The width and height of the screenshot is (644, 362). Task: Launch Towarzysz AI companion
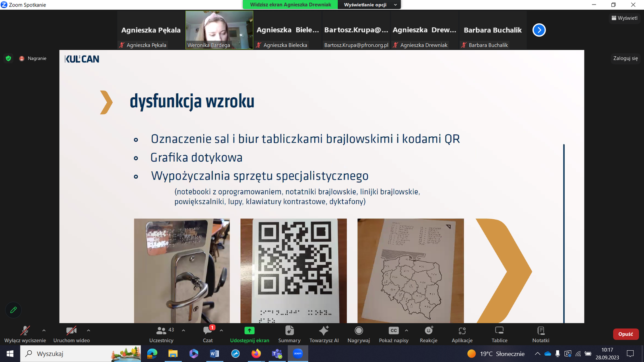pyautogui.click(x=324, y=334)
